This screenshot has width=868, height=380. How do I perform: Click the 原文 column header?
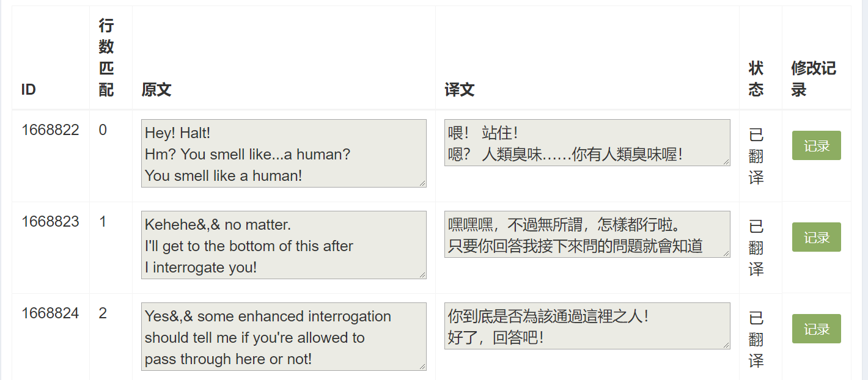point(156,90)
